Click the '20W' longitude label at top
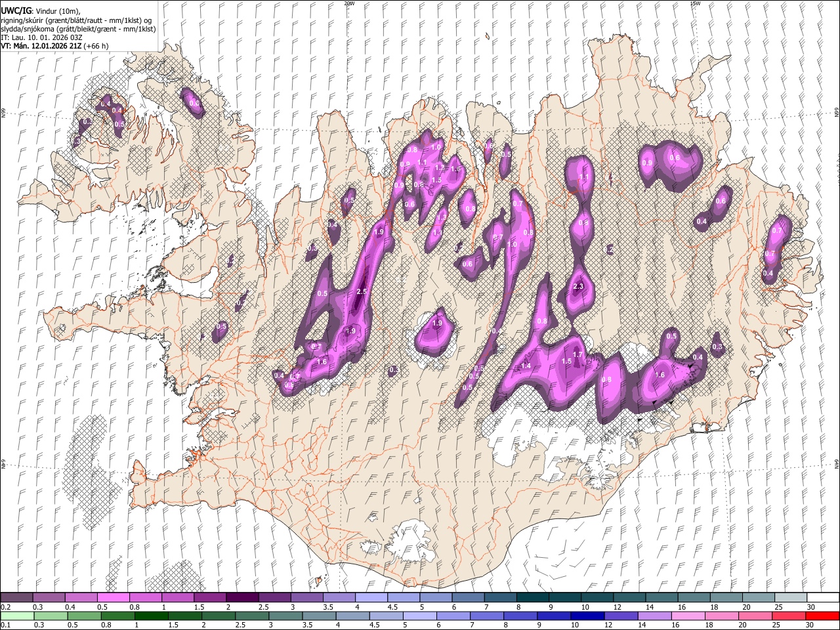The width and height of the screenshot is (840, 630). 349,3
